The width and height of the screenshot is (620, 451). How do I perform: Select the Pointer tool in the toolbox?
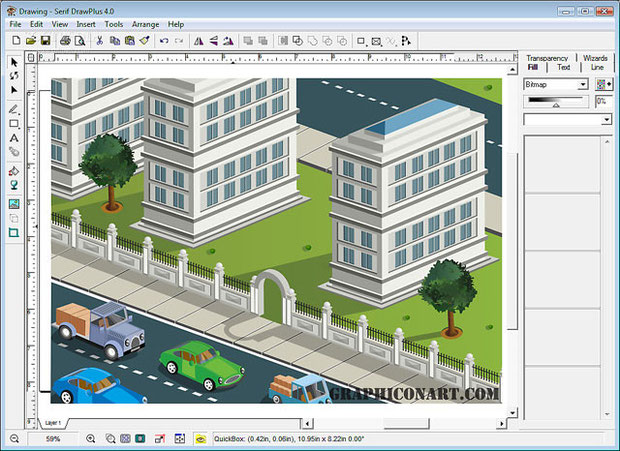[14, 62]
